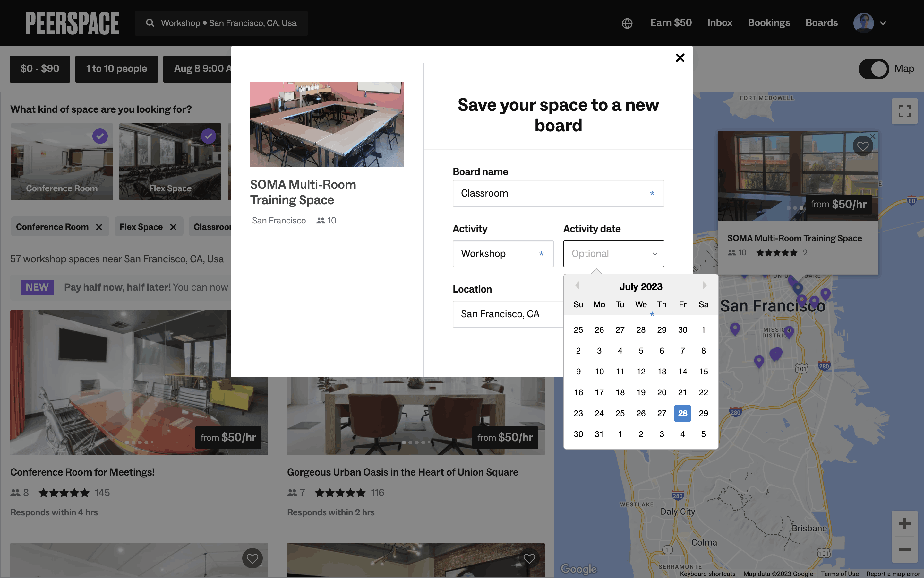Open the Boards menu item
The width and height of the screenshot is (924, 578).
coord(821,23)
